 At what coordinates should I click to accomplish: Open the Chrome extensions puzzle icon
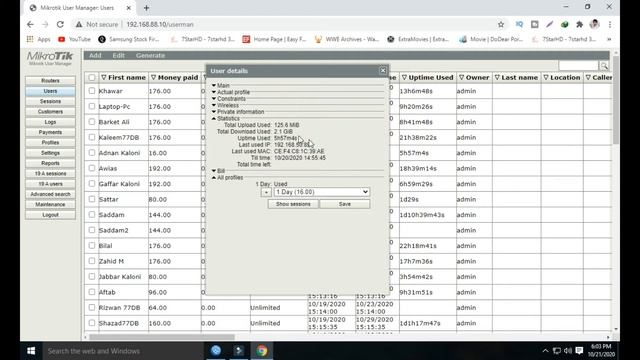(579, 24)
